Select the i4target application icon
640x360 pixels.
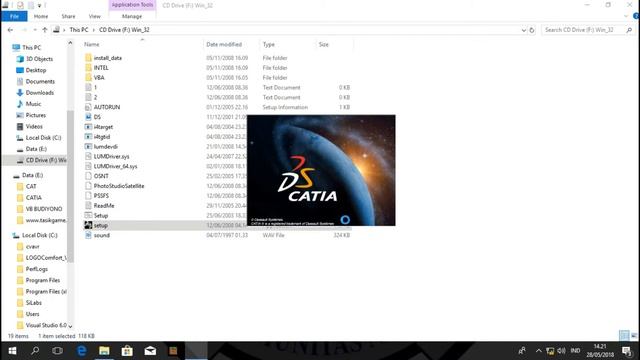(x=88, y=127)
